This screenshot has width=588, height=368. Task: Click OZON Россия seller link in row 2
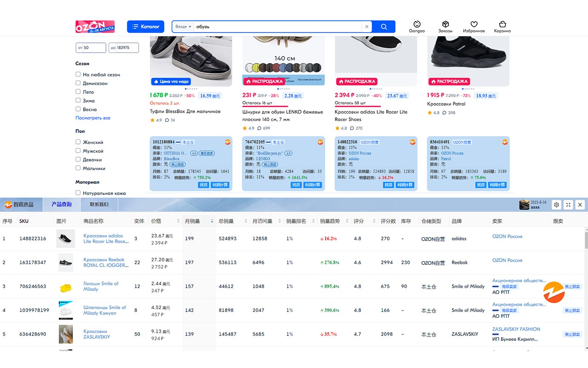[507, 260]
